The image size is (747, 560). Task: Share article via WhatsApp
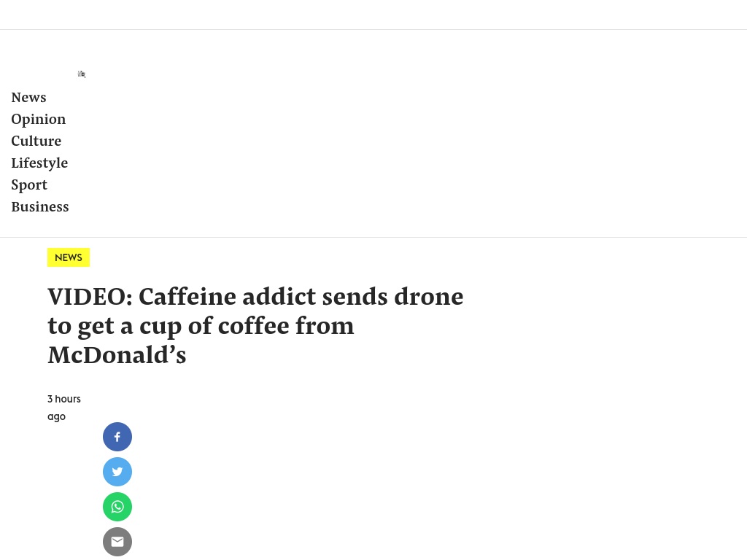(x=117, y=507)
